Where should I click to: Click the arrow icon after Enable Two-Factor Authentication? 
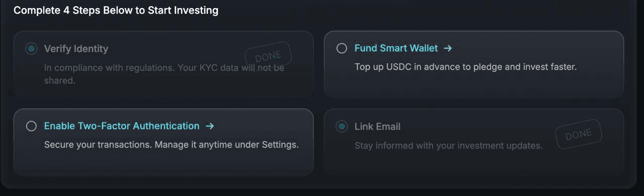tap(210, 126)
